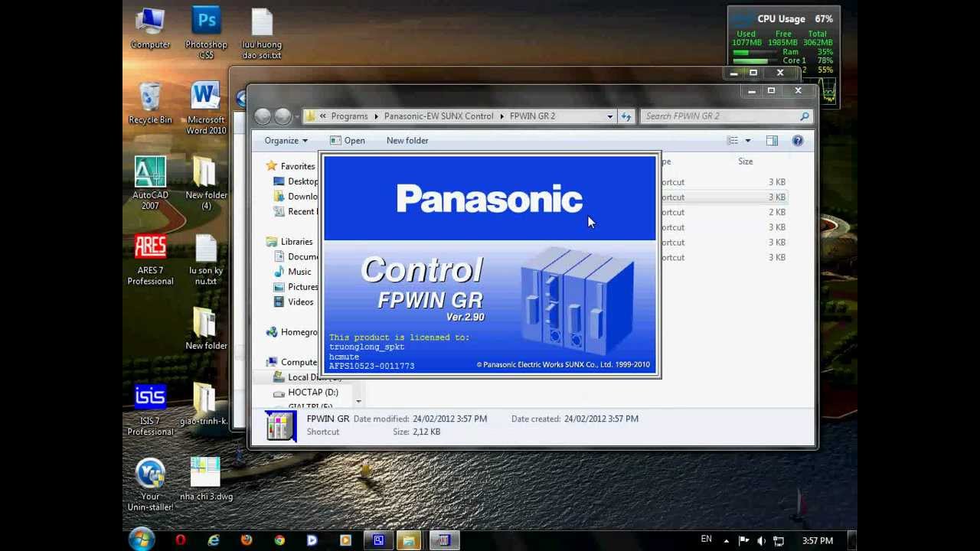Viewport: 980px width, 551px height.
Task: Launch Photoshop CS5 from the desktop
Action: [206, 33]
